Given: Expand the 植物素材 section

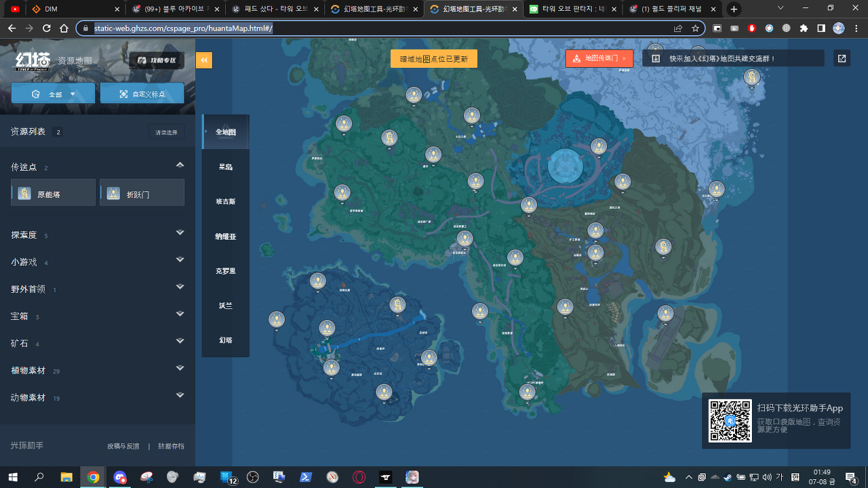Looking at the screenshot, I should (180, 368).
